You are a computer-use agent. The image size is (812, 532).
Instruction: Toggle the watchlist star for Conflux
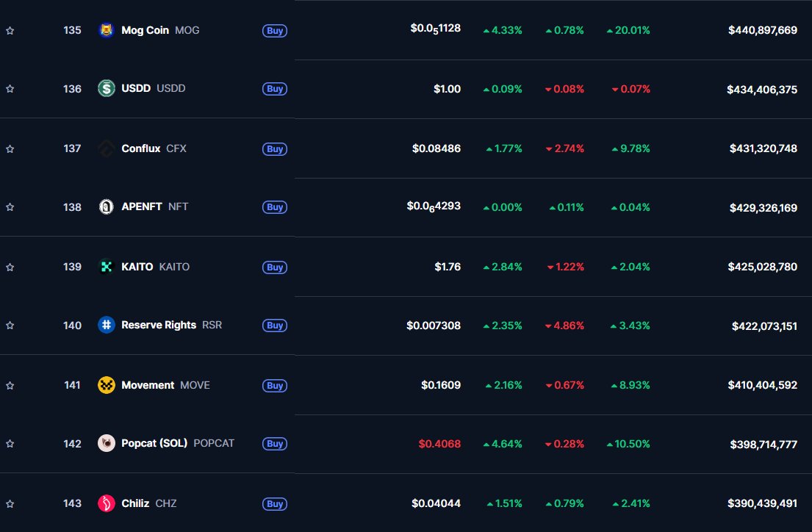[10, 148]
